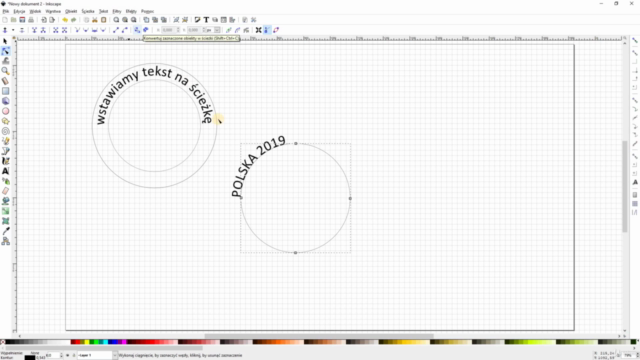Viewport: 640px width, 360px height.
Task: Select the Star and polygon tool
Action: pos(5,121)
